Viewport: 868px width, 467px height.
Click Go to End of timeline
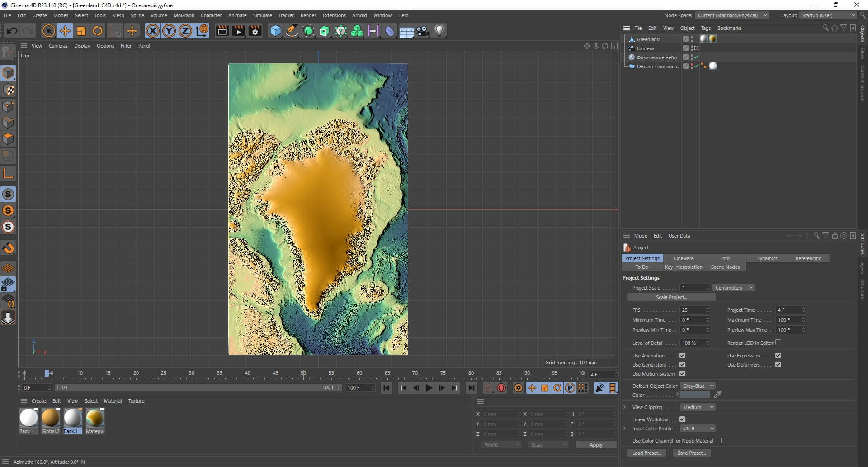[471, 388]
